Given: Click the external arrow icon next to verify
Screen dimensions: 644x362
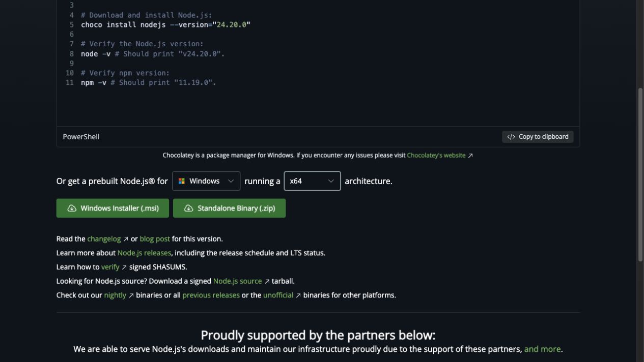Looking at the screenshot, I should tap(124, 267).
